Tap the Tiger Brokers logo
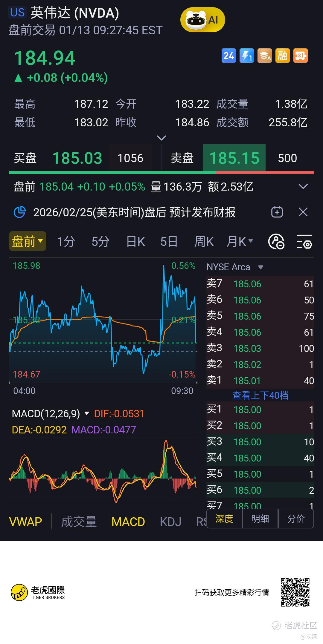The image size is (323, 644). [38, 592]
